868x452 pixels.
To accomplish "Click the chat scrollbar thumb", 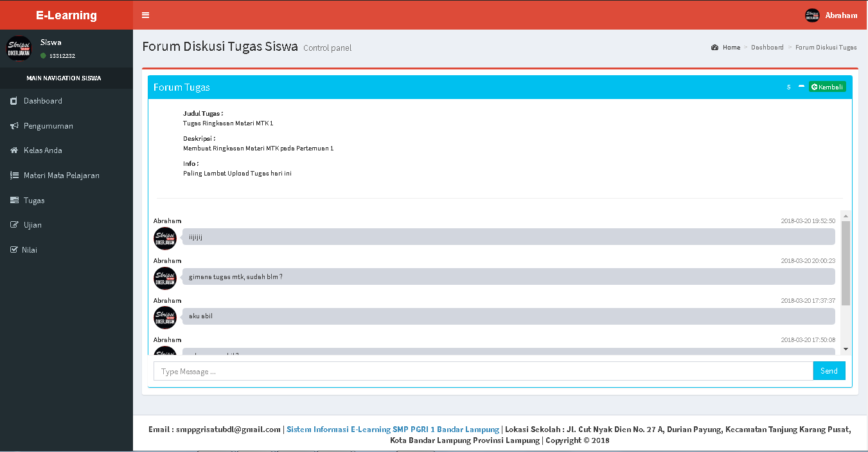I will coord(846,263).
